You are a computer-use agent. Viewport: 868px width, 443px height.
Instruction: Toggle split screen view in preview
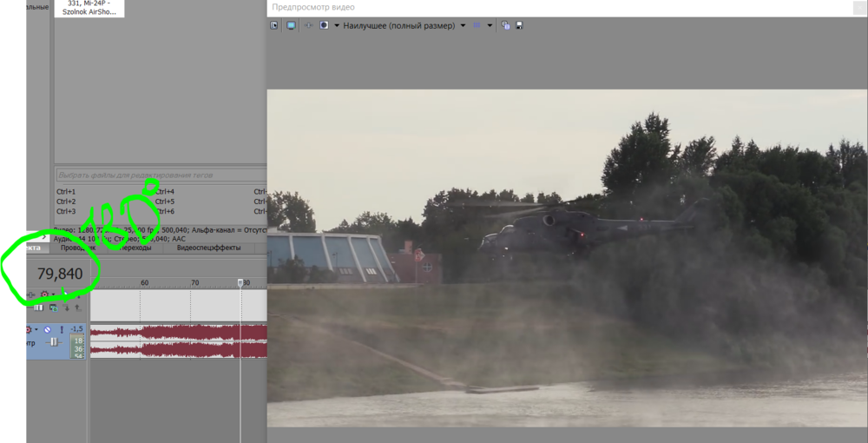point(325,25)
